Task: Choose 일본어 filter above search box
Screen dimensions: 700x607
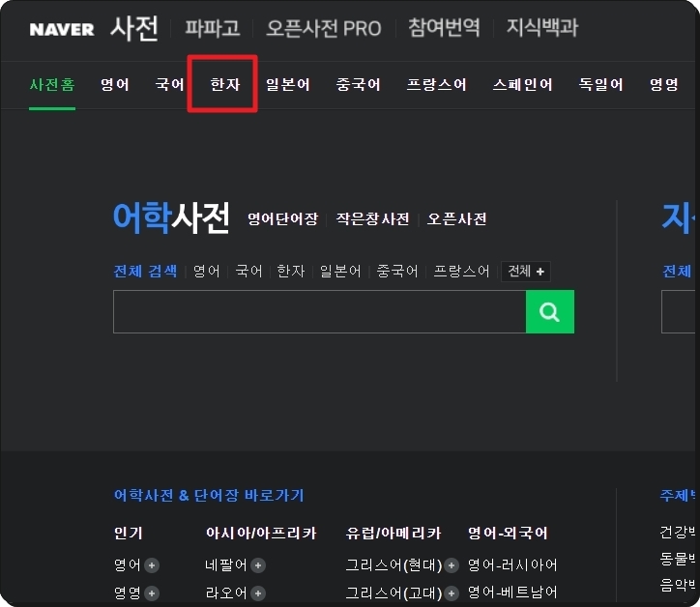Action: click(x=340, y=271)
